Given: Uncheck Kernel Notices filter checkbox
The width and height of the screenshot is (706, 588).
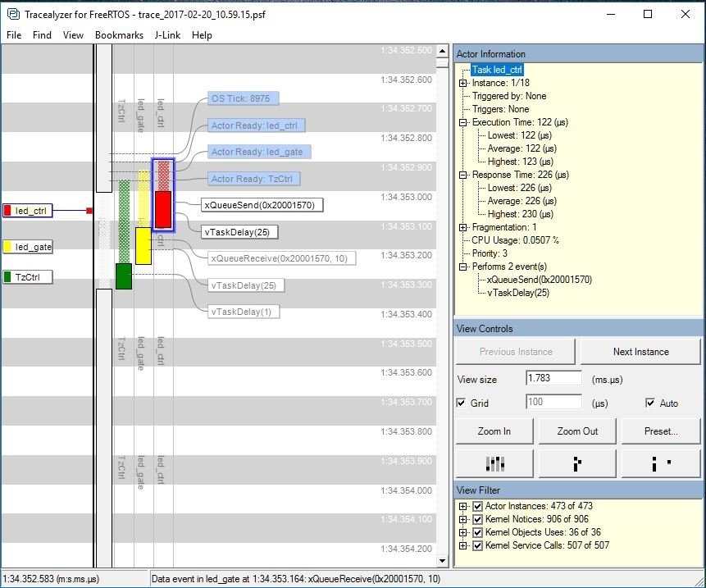Looking at the screenshot, I should (478, 519).
